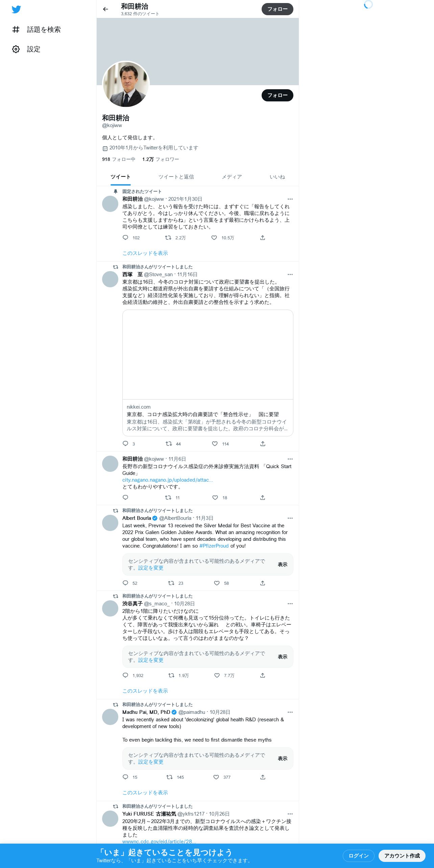Click the Twitter bird logo

pos(16,9)
